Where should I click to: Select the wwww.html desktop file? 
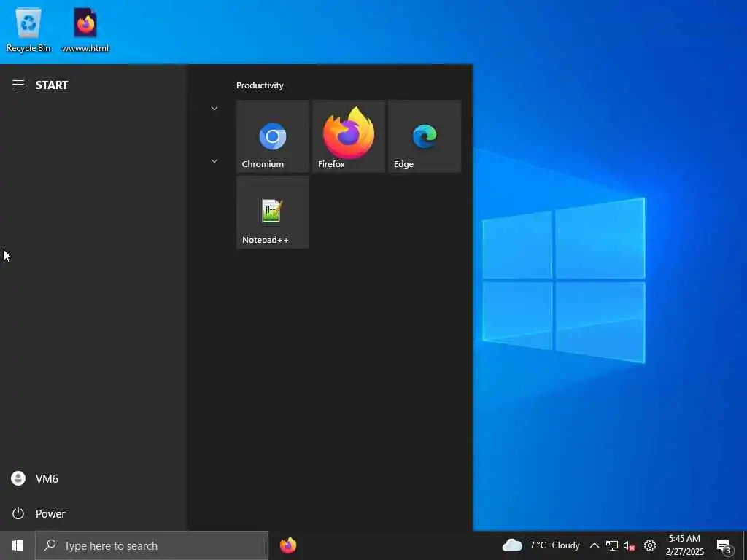point(85,29)
